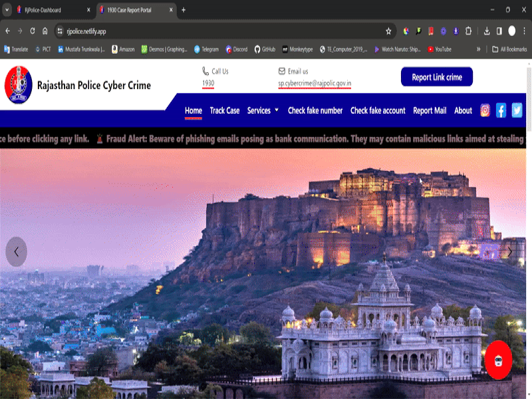Image resolution: width=532 pixels, height=399 pixels.
Task: Open the Instagram social icon
Action: (x=485, y=110)
